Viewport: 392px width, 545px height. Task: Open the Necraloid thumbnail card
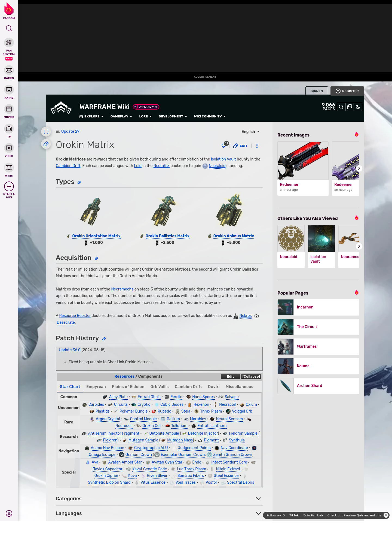291,246
